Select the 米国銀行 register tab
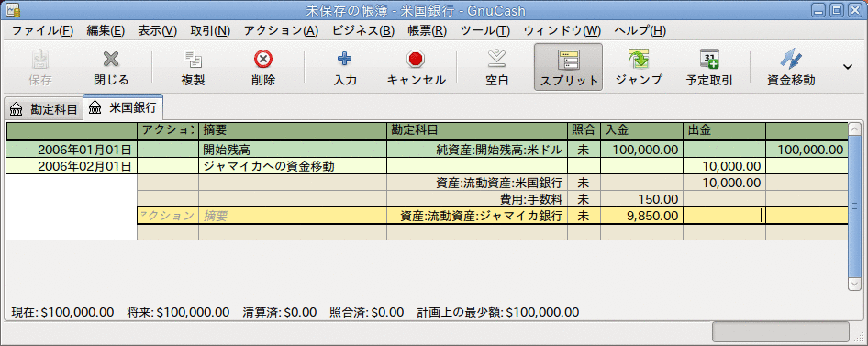The height and width of the screenshot is (346, 868). pyautogui.click(x=123, y=108)
